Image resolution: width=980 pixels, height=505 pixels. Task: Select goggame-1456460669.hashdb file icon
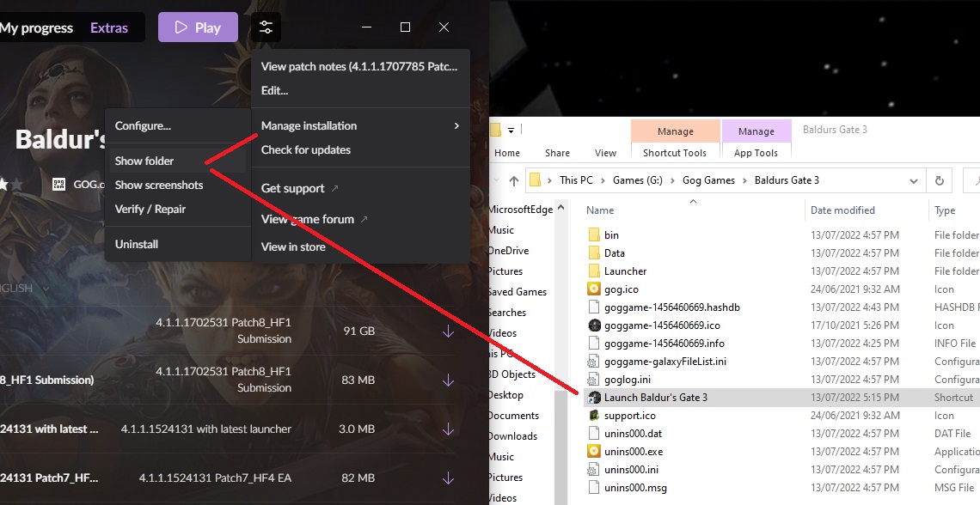[x=594, y=307]
